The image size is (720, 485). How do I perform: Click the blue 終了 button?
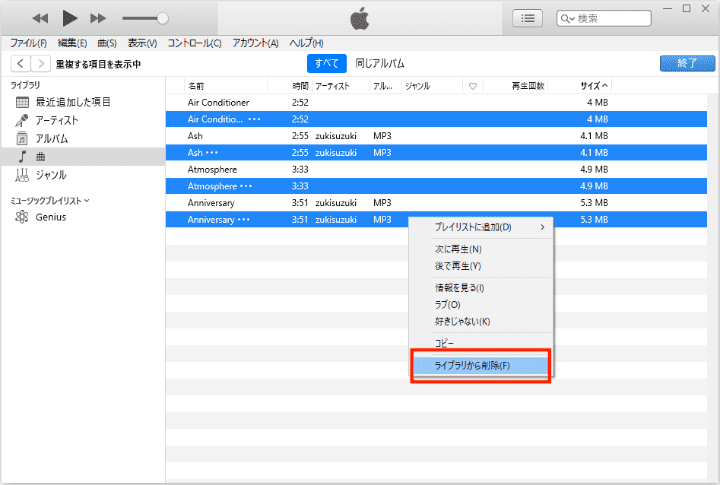click(x=686, y=63)
